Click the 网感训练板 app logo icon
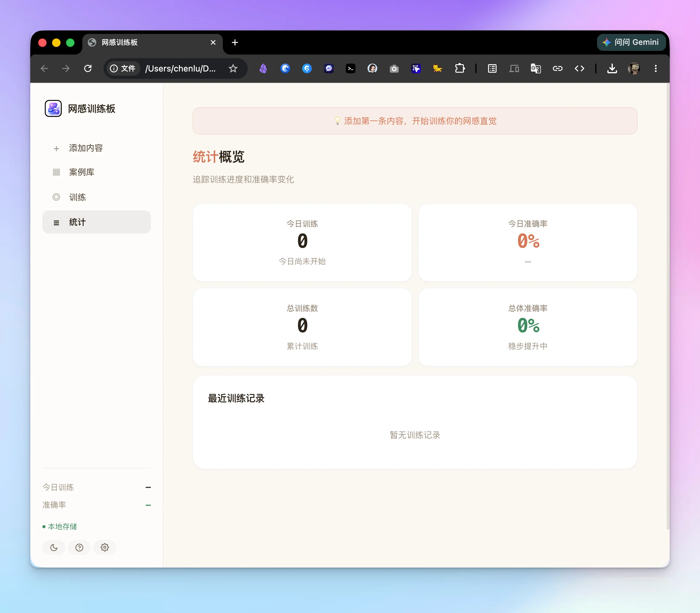This screenshot has height=613, width=700. tap(53, 108)
